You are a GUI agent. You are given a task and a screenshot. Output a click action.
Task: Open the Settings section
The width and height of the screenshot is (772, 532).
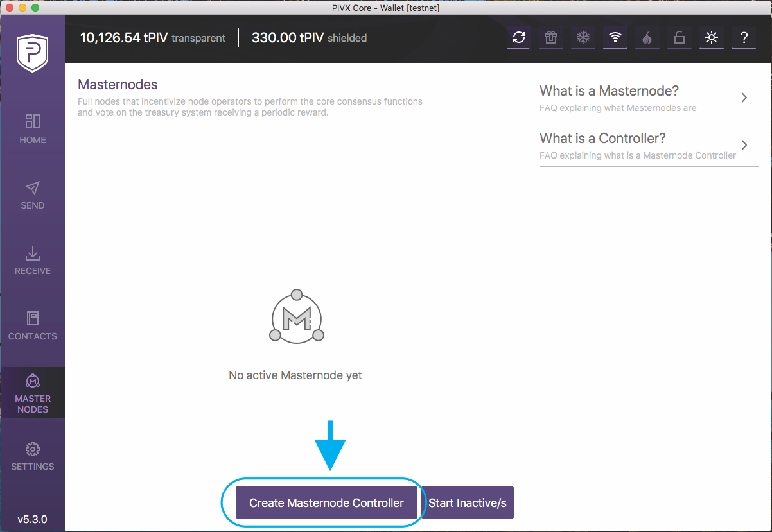point(33,456)
